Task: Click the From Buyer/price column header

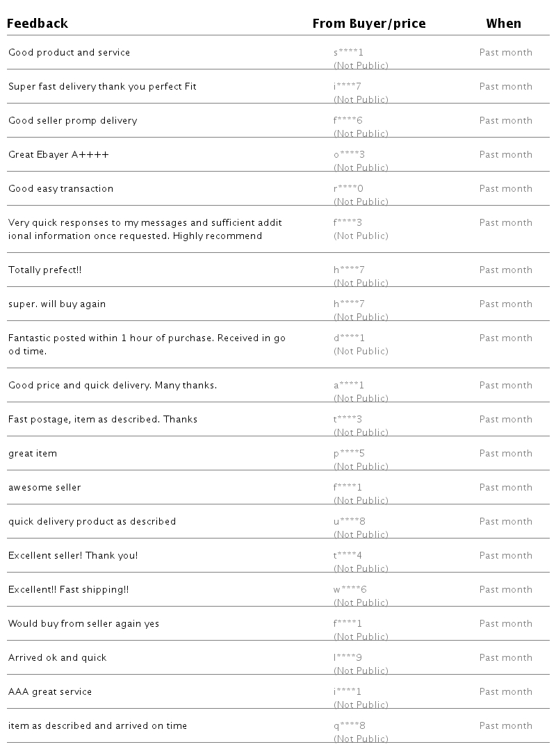Action: [x=368, y=24]
